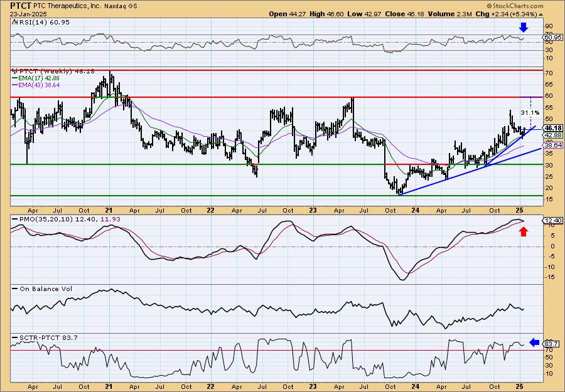Click the 83.7 SCTR tag on right axis

(551, 344)
